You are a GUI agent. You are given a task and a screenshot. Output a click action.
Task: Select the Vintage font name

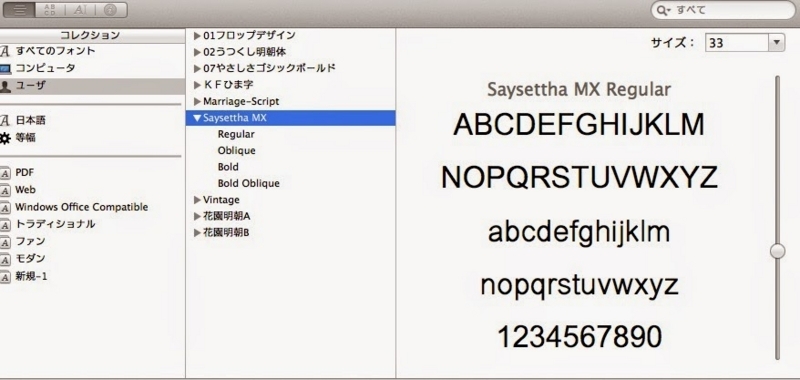221,200
